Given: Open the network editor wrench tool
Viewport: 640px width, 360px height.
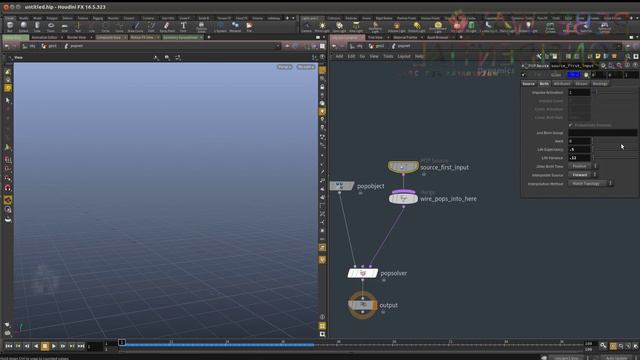Looking at the screenshot, I should tap(539, 56).
